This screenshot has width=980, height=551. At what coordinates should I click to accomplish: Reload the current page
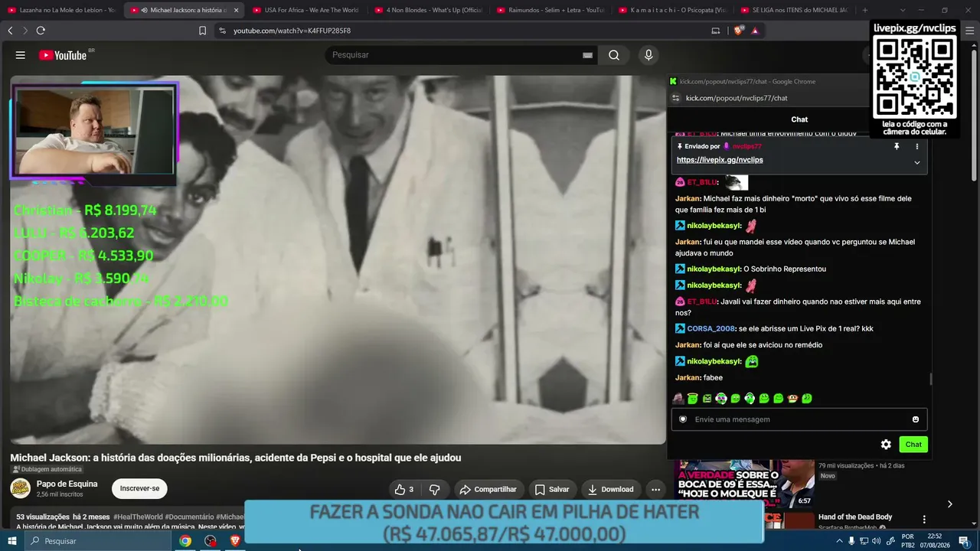41,31
